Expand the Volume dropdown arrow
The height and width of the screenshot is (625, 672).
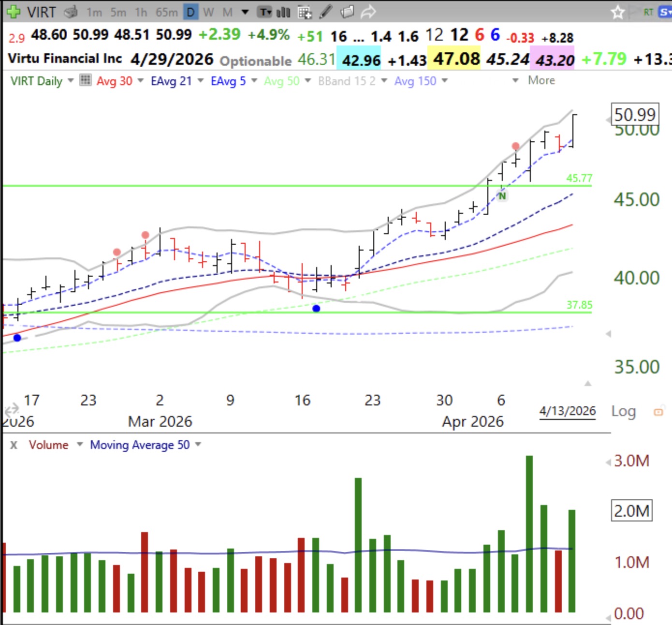(x=80, y=444)
